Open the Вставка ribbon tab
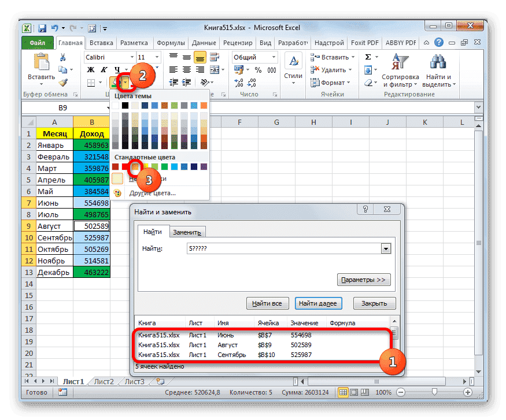506x420 pixels. point(101,42)
